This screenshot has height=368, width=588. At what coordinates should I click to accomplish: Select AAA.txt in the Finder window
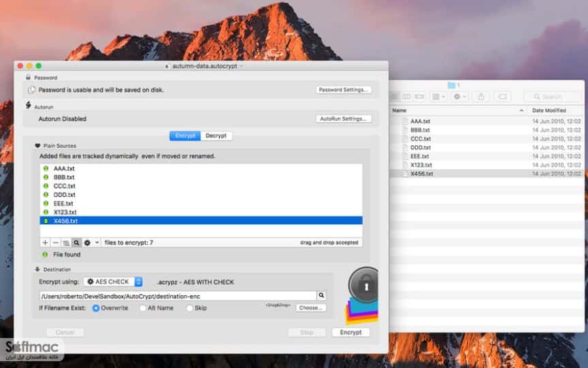coord(487,121)
